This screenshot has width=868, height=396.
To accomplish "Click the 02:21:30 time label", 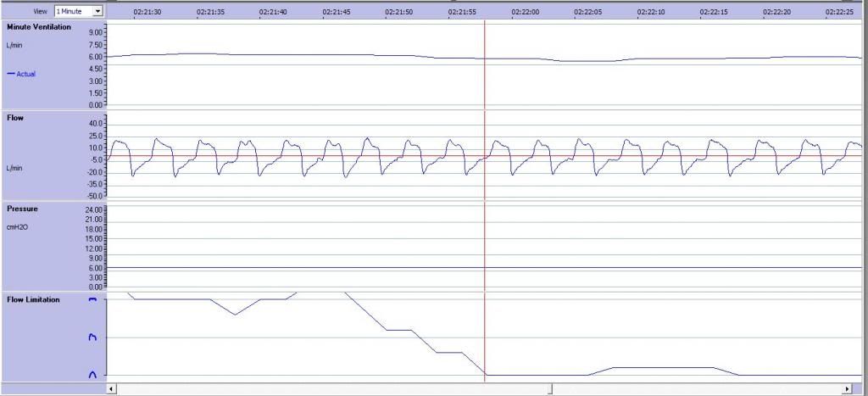I will 147,12.
